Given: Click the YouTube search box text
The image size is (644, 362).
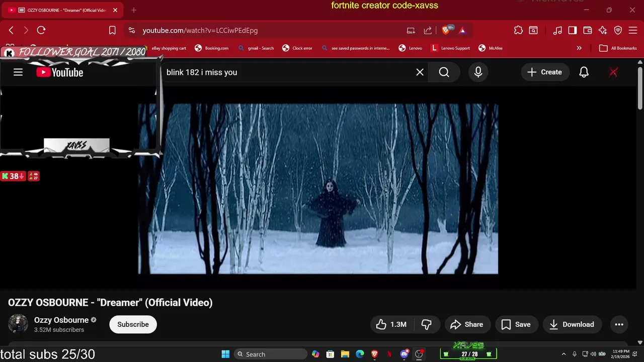Looking at the screenshot, I should click(x=202, y=72).
